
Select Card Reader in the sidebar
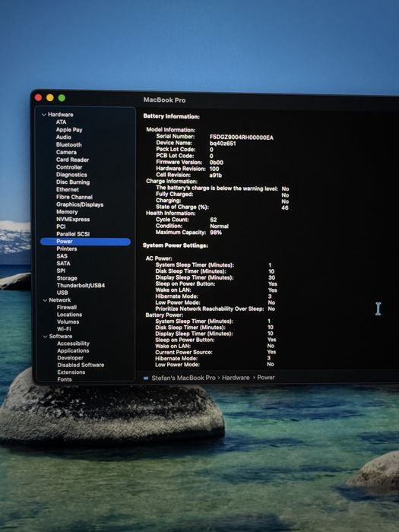point(73,160)
